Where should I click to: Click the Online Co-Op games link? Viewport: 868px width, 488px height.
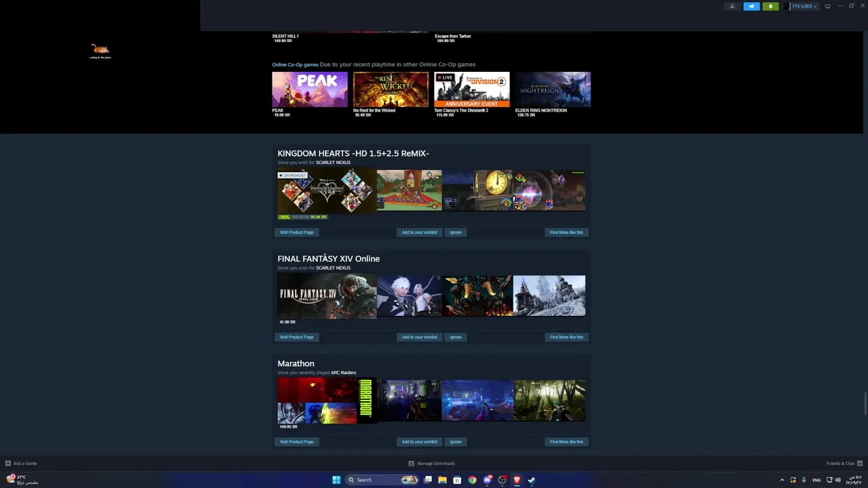click(x=295, y=64)
